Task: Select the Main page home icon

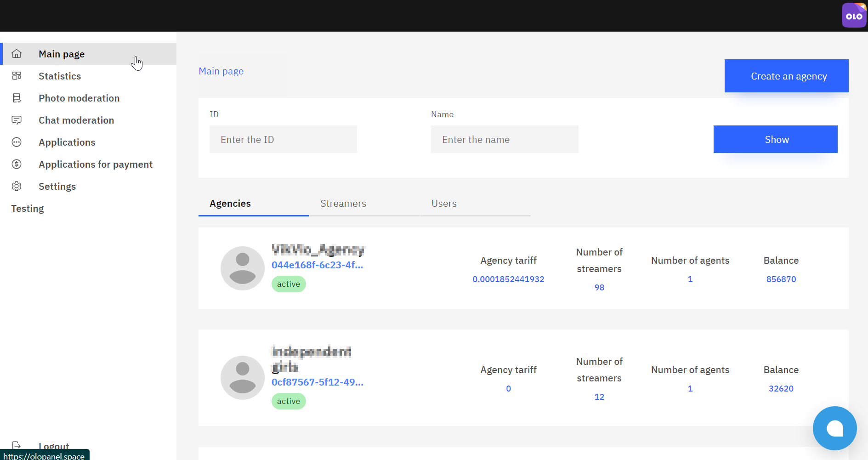Action: (x=17, y=54)
